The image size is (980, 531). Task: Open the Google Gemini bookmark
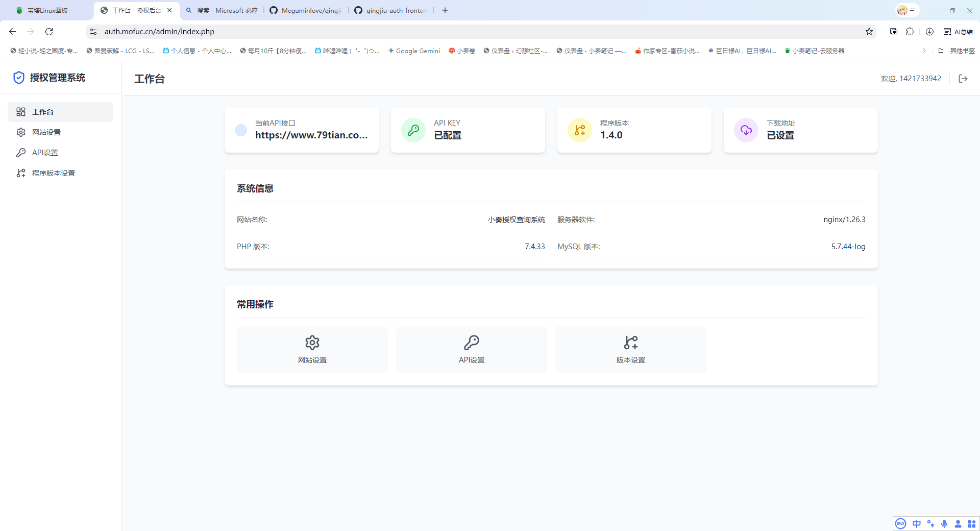414,51
